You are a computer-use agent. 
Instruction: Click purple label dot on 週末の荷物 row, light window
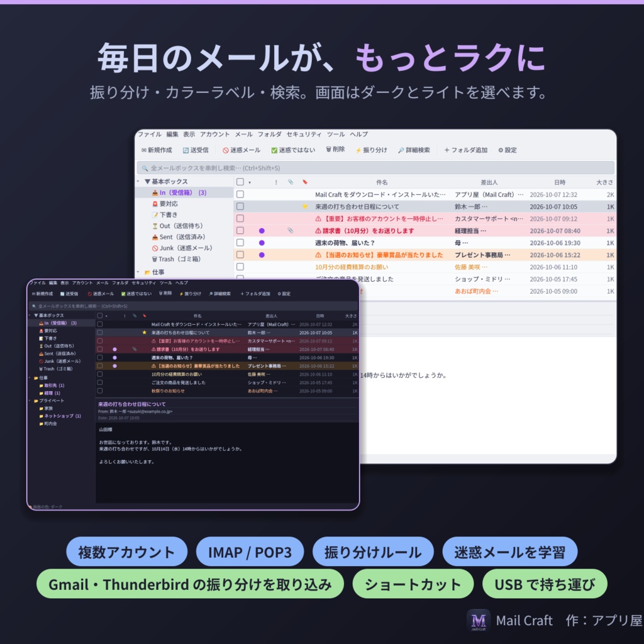pyautogui.click(x=262, y=243)
